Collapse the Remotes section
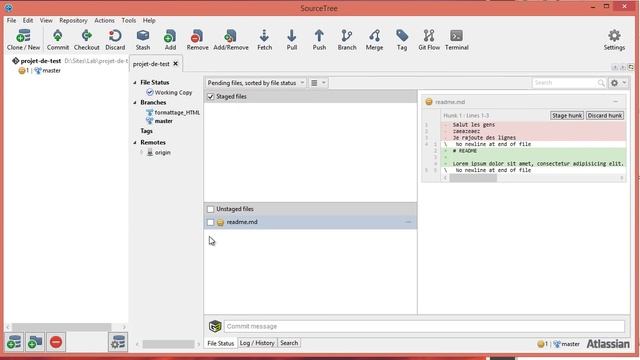 click(x=135, y=142)
